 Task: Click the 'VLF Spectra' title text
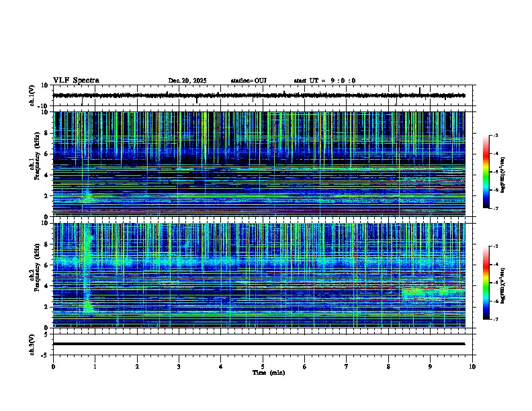(x=76, y=80)
